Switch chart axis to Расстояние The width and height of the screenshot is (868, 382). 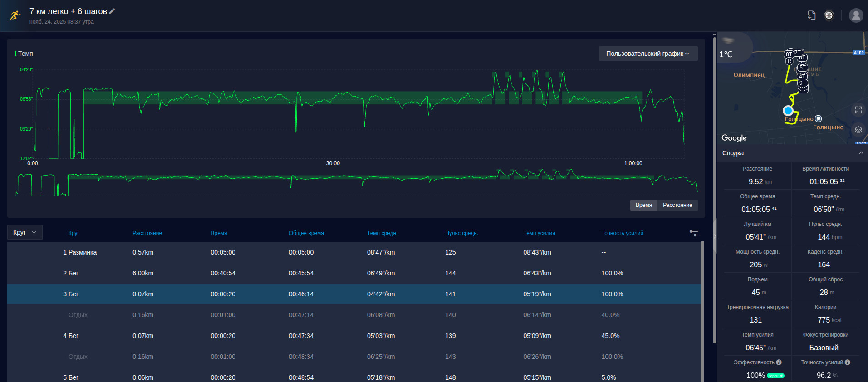pos(677,205)
